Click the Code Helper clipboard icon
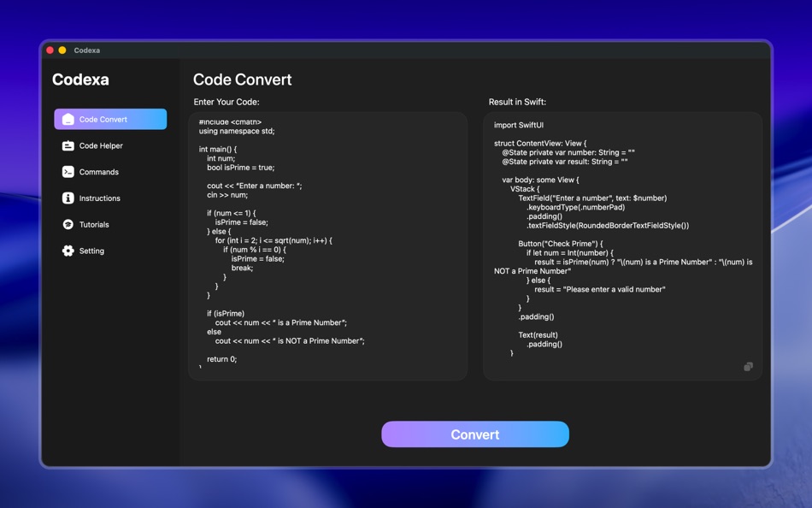Viewport: 812px width, 508px height. (68, 145)
